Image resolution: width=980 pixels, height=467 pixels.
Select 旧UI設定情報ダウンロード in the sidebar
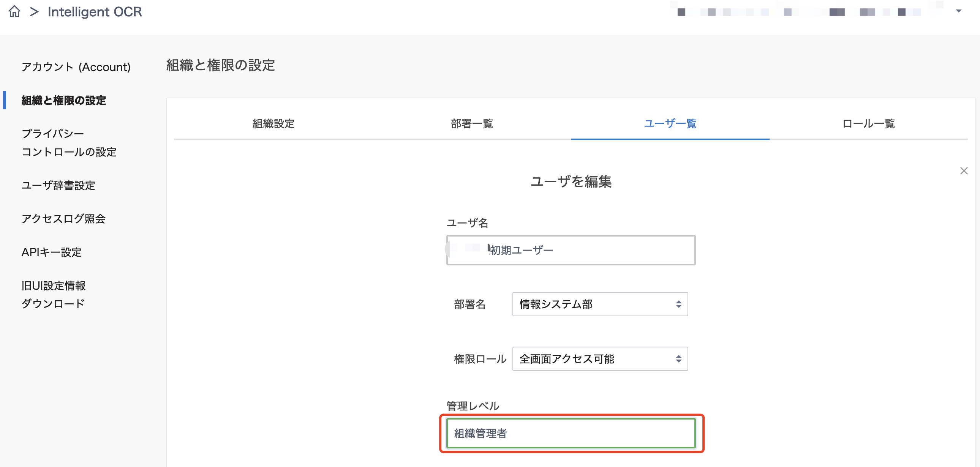pyautogui.click(x=54, y=294)
